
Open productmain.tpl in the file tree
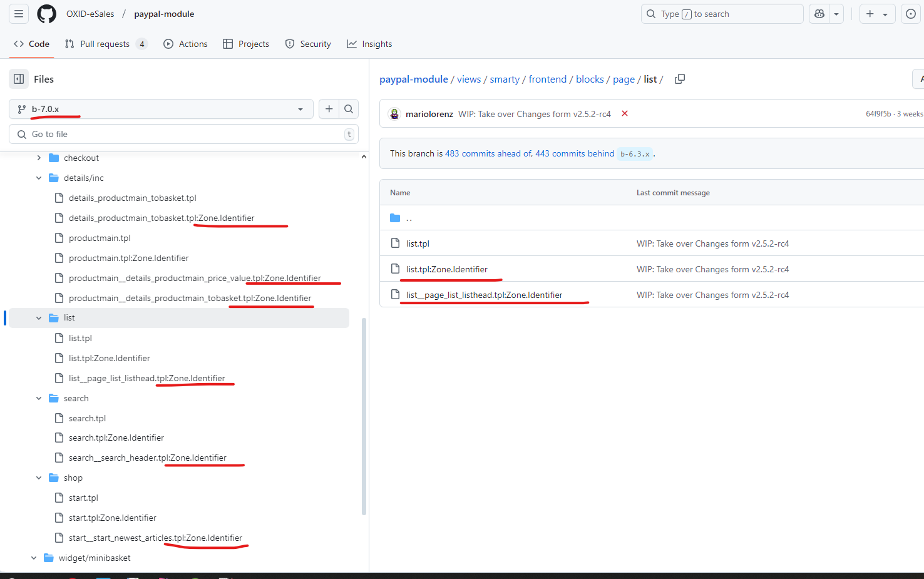pos(100,238)
